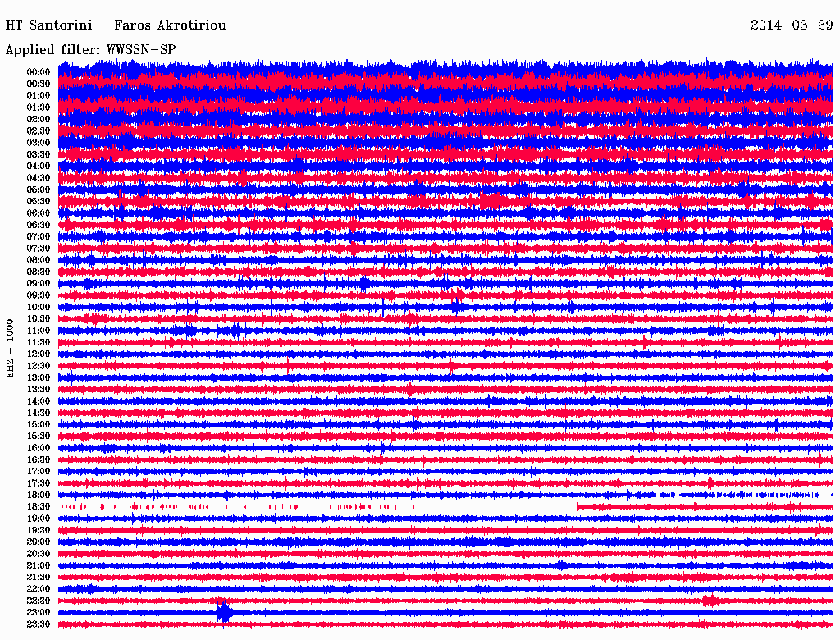Click the date label 2014-03-29

click(x=792, y=25)
